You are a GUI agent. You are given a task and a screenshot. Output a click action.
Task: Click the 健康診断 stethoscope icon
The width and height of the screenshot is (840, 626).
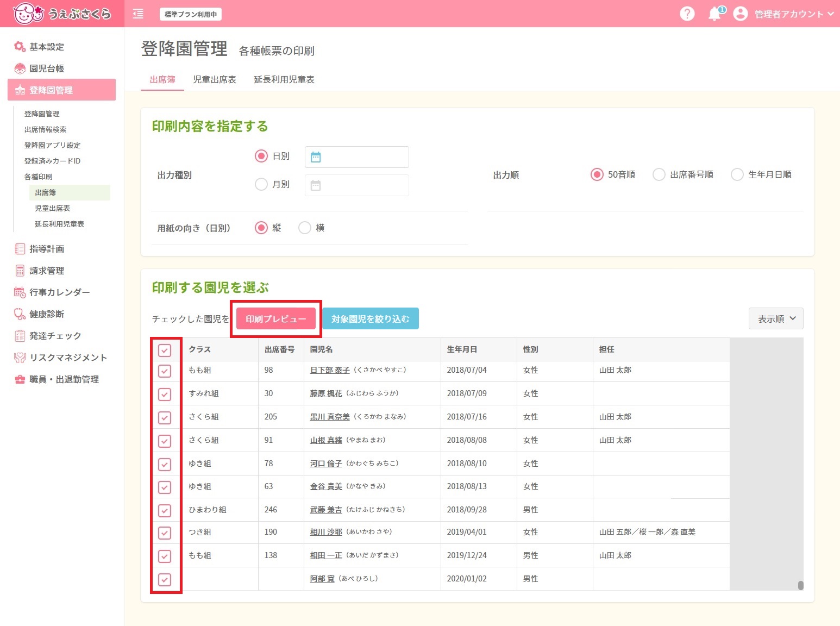click(20, 314)
